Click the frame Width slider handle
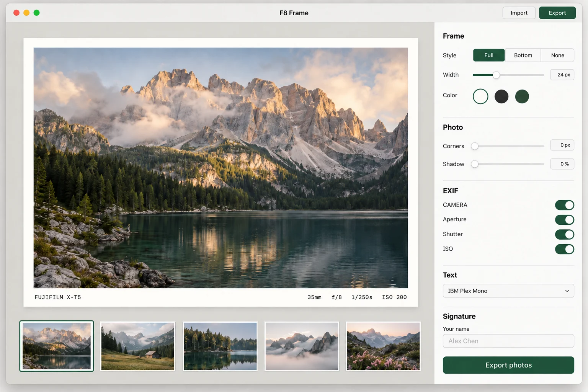The height and width of the screenshot is (392, 588). tap(496, 75)
